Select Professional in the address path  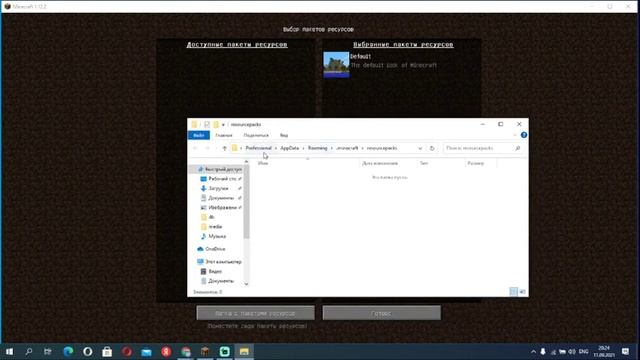click(x=258, y=148)
